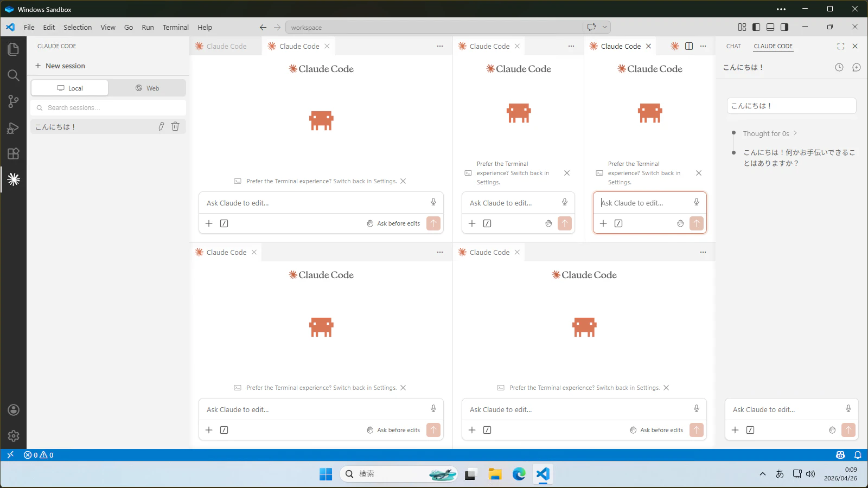This screenshot has width=868, height=488.
Task: Select the Local sessions toggle
Action: pos(69,88)
